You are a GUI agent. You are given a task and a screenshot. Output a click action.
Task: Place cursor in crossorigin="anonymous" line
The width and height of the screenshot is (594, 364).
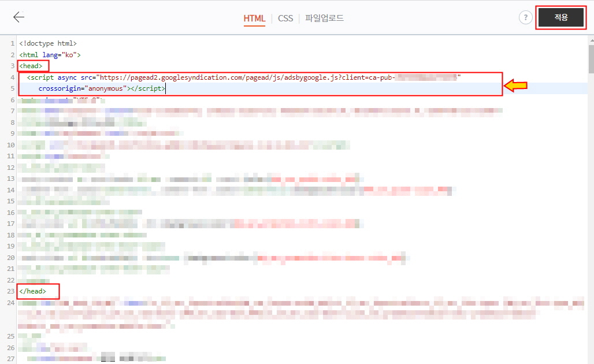pos(102,88)
